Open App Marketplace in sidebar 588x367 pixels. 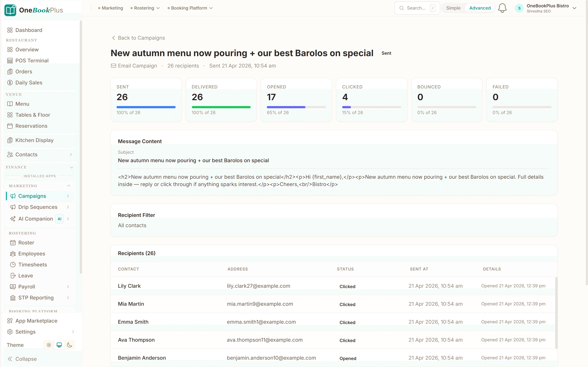point(36,321)
